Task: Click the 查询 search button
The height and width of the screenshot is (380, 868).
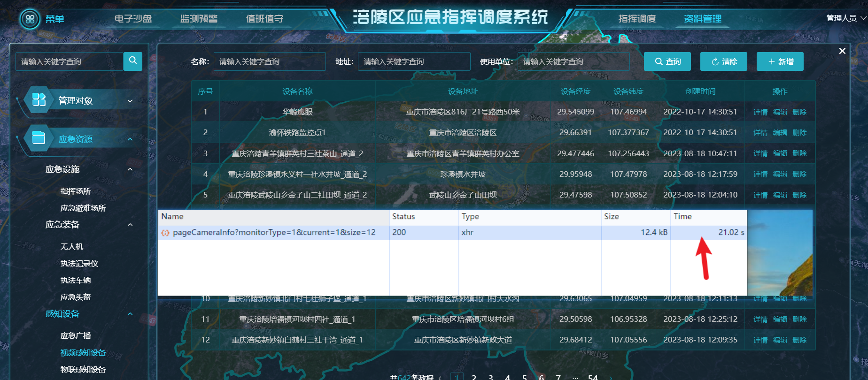Action: [x=667, y=61]
